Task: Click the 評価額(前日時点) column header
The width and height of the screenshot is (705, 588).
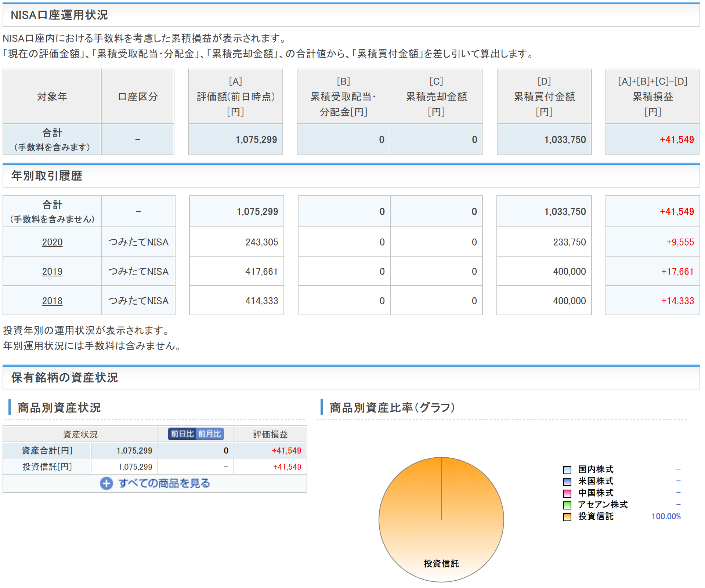Action: click(x=235, y=97)
